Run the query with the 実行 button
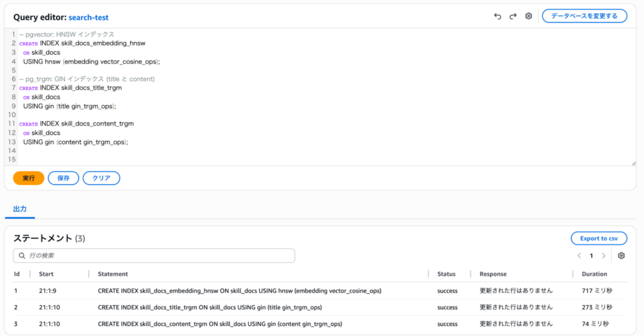This screenshot has width=644, height=336. [28, 178]
